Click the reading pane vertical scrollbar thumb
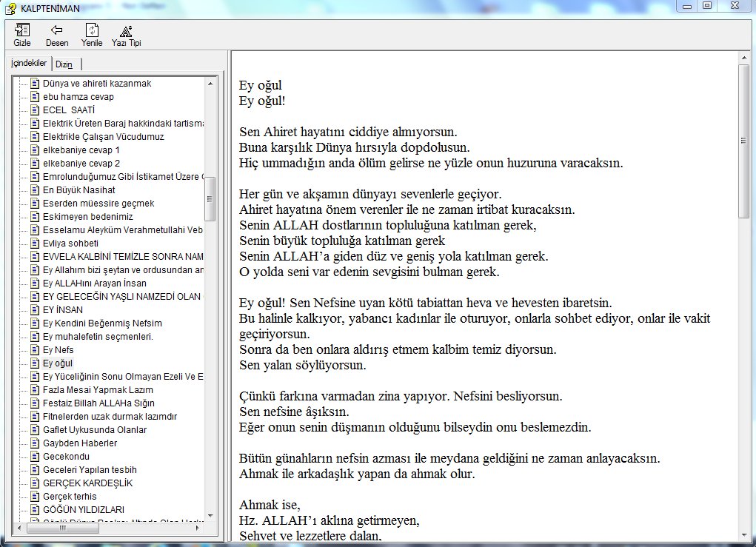The height and width of the screenshot is (547, 756). [744, 141]
